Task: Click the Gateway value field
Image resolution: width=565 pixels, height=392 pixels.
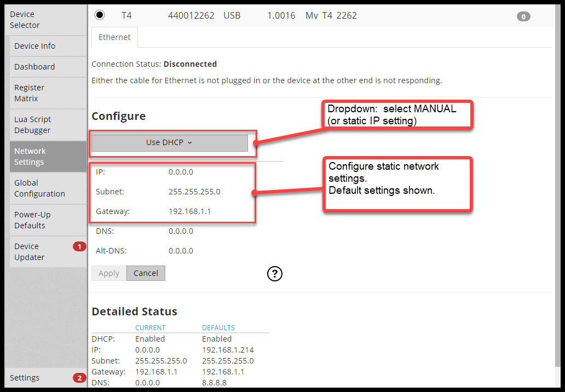Action: 189,211
